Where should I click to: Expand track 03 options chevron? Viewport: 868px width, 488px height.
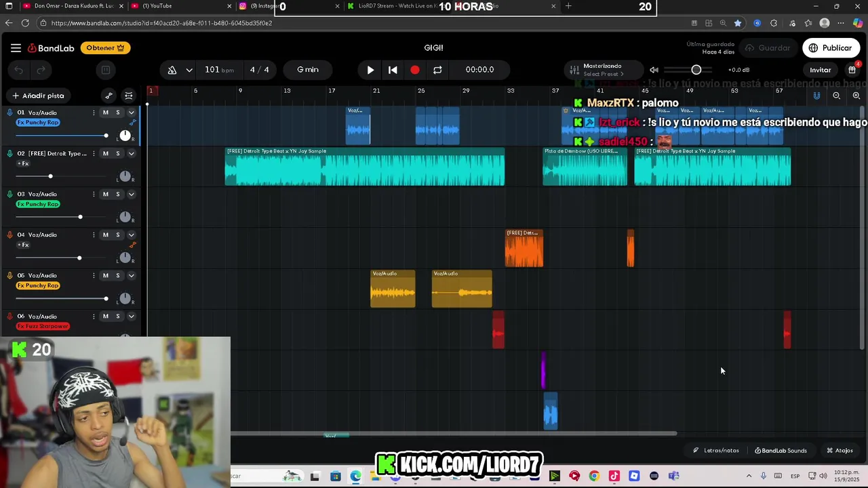[131, 194]
